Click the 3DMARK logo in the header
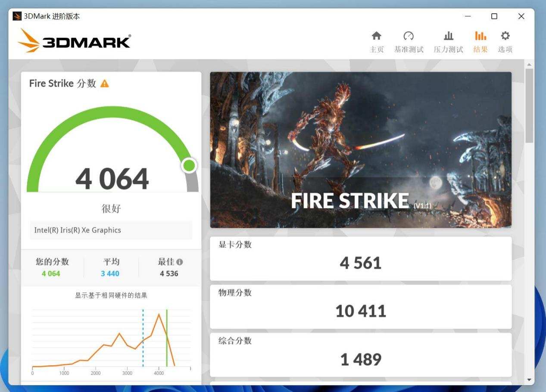546x392 pixels. (x=74, y=41)
